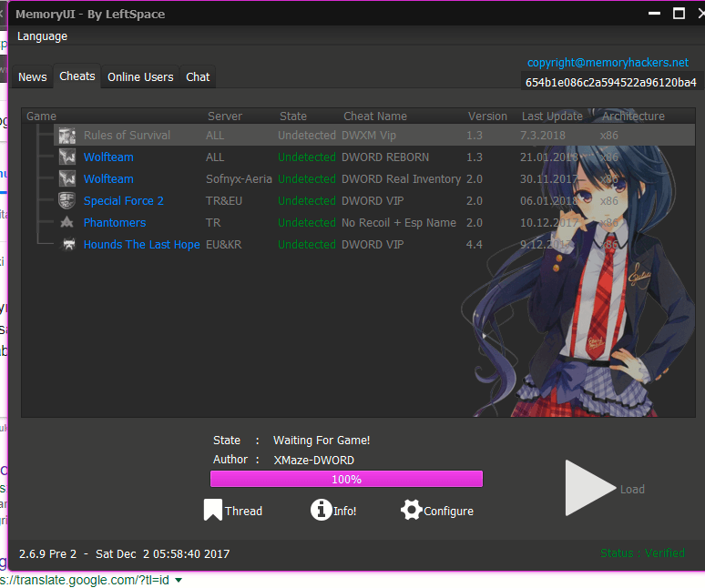Select the Rules of Survival row
The width and height of the screenshot is (705, 588).
tap(374, 136)
